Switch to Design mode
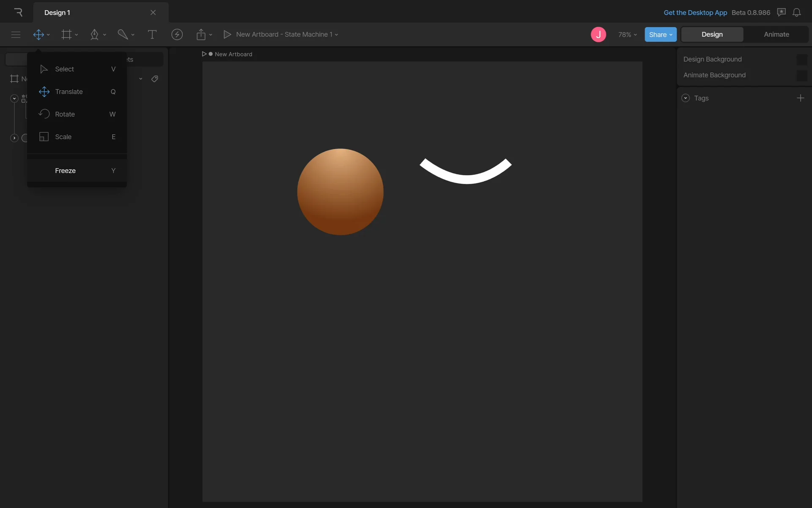 tap(712, 34)
